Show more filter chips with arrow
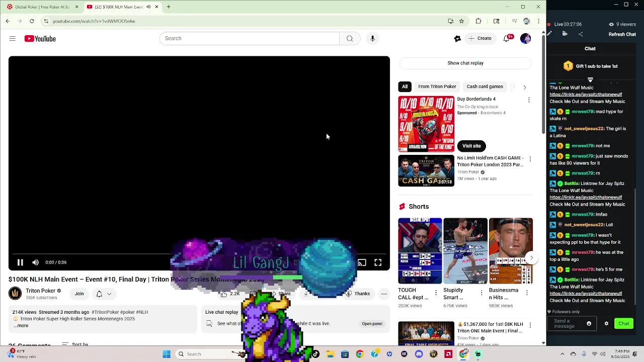 [x=524, y=87]
